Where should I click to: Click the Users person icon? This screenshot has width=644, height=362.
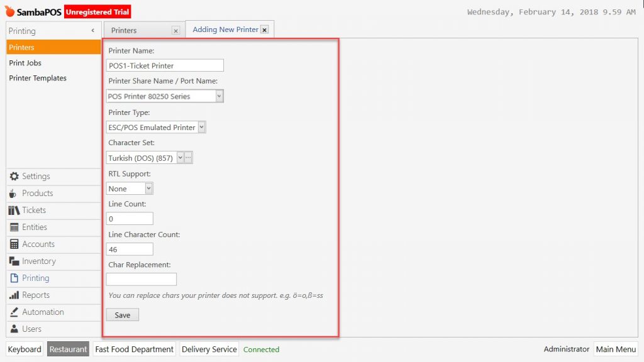(14, 329)
